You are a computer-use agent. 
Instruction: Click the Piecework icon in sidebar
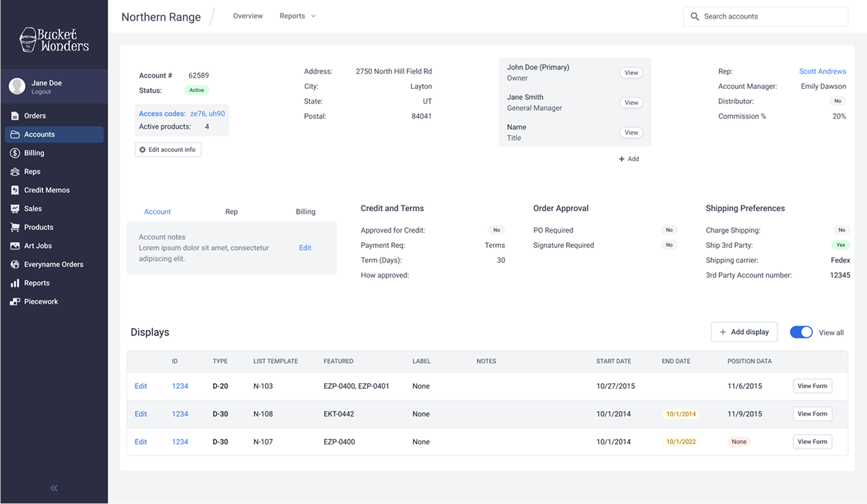[15, 302]
